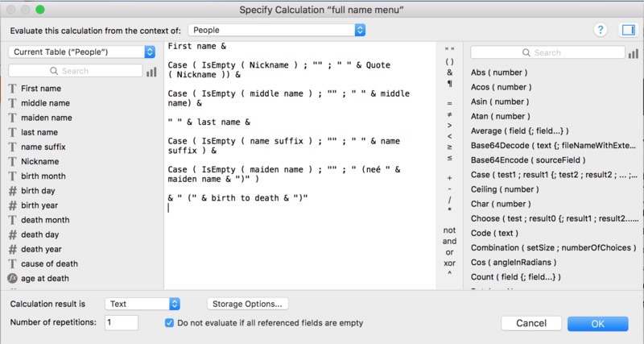The image size is (644, 344).
Task: Click the Number of repetitions field
Action: [x=122, y=322]
